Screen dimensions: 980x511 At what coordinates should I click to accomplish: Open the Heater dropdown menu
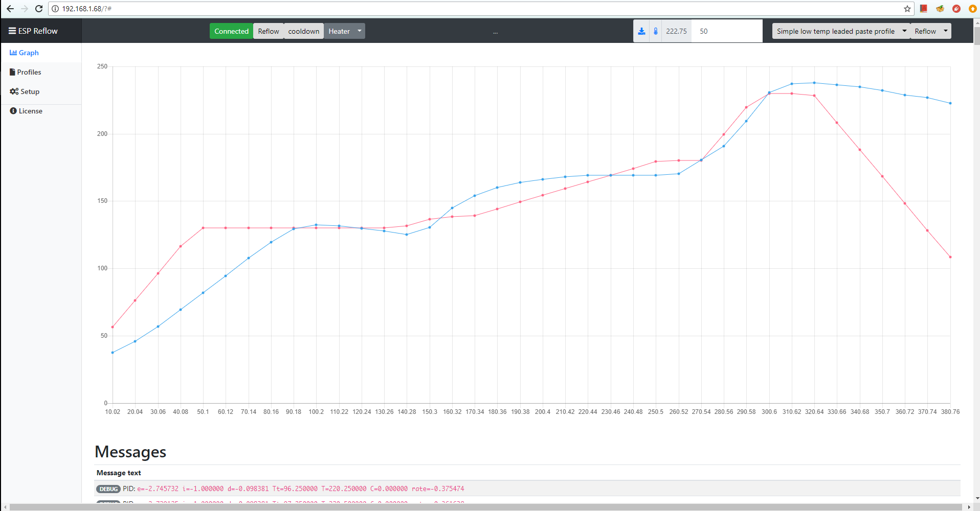point(344,31)
